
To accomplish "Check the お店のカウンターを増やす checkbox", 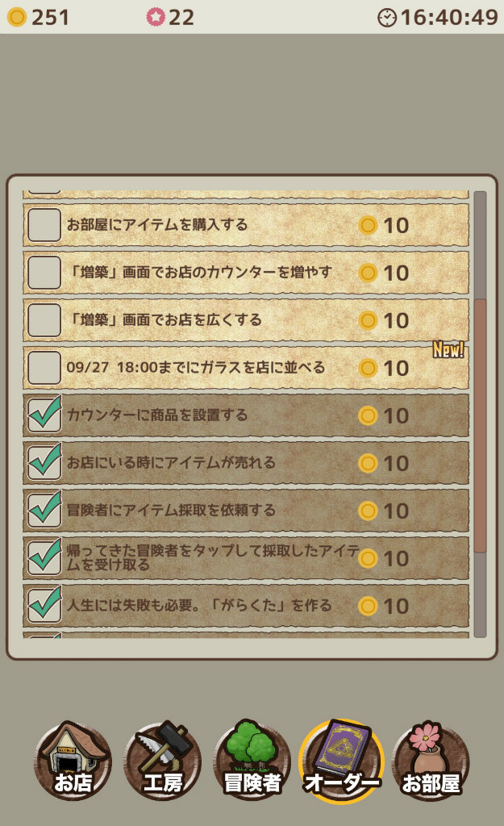I will (x=44, y=273).
